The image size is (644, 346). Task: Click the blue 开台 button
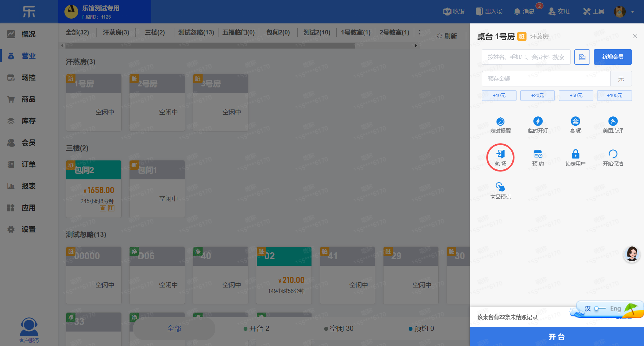[557, 336]
